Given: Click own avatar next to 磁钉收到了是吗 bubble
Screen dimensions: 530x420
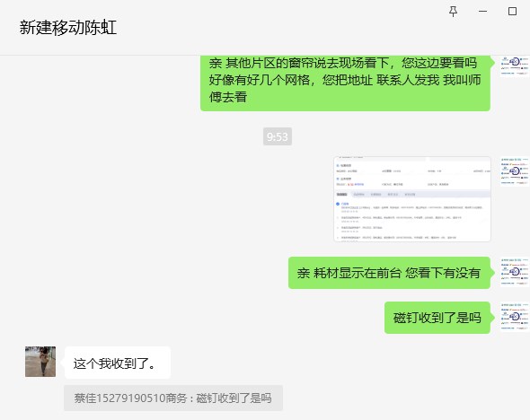Looking at the screenshot, I should click(x=515, y=317).
